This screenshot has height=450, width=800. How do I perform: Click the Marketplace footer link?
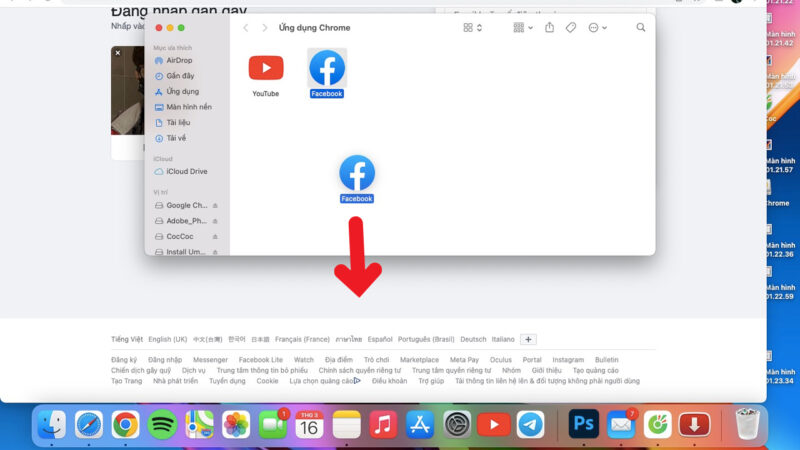click(419, 360)
